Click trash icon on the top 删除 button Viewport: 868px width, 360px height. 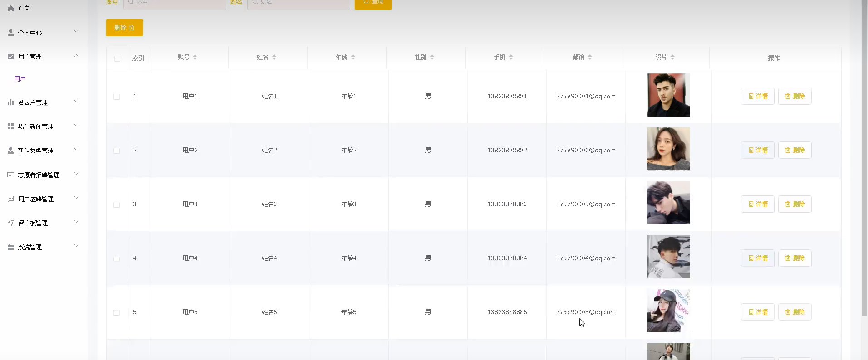[x=132, y=28]
